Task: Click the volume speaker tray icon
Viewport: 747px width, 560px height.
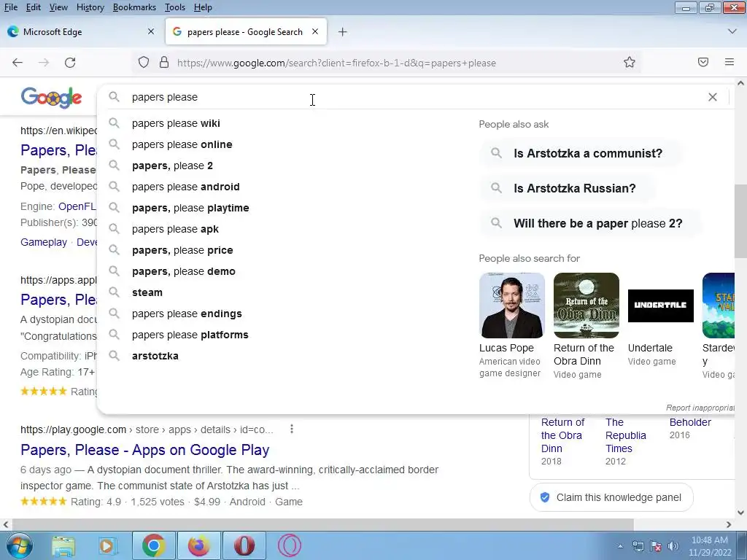Action: [673, 546]
